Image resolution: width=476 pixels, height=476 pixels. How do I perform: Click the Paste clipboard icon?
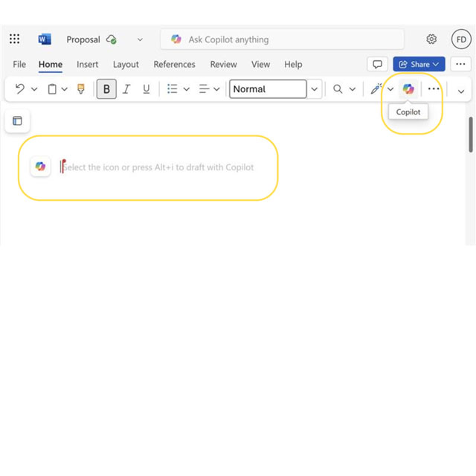tap(52, 89)
